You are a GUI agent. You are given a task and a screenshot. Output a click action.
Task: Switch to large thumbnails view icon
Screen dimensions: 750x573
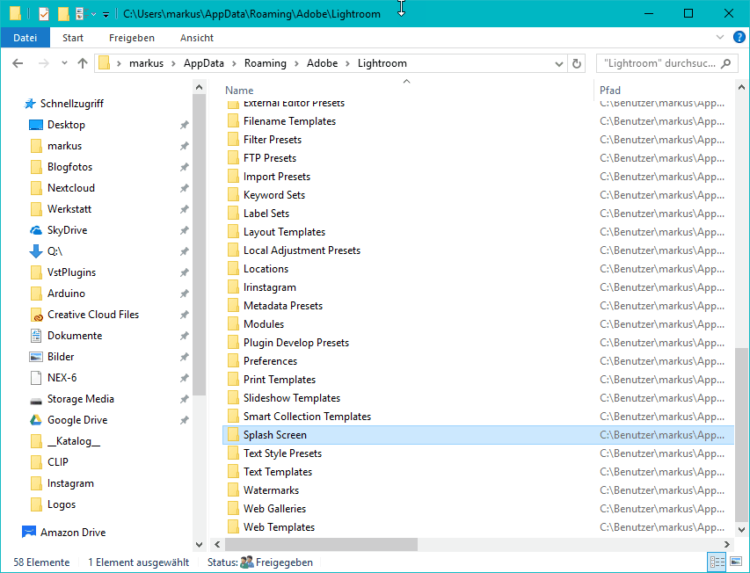[737, 562]
